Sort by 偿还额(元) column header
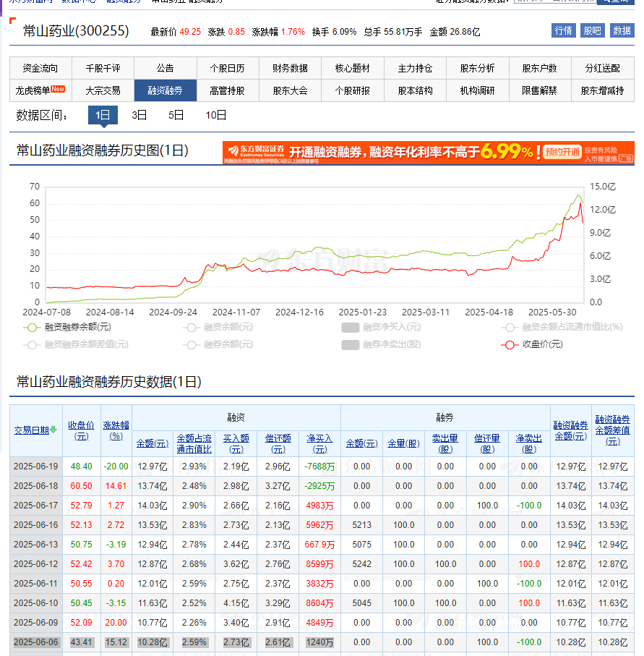Viewport: 644px width, 656px height. coord(278,443)
